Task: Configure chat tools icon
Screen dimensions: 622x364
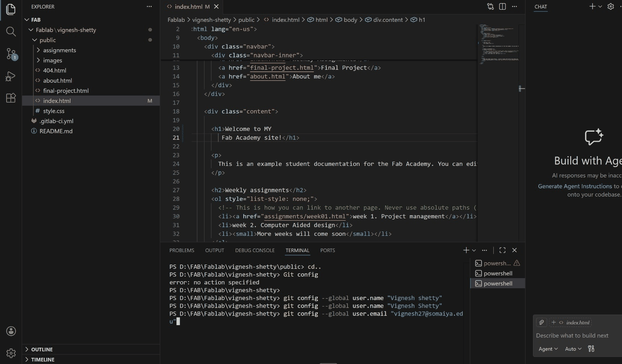Action: pos(591,349)
